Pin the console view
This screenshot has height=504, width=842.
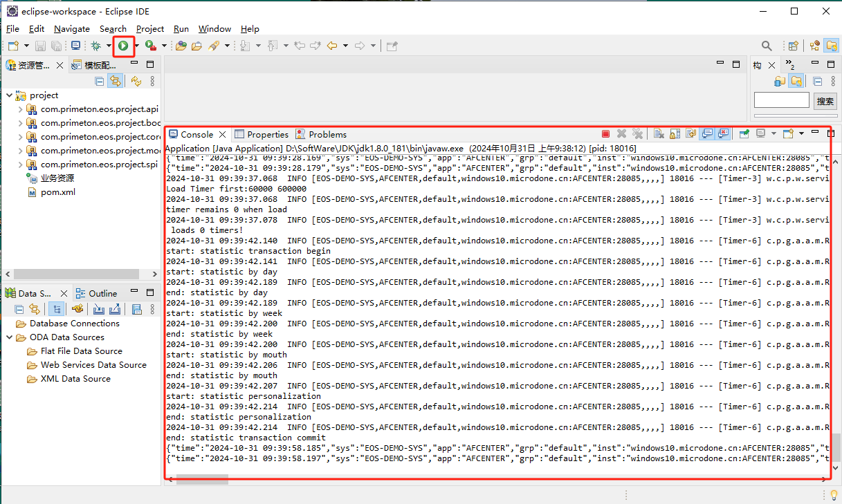[x=744, y=134]
